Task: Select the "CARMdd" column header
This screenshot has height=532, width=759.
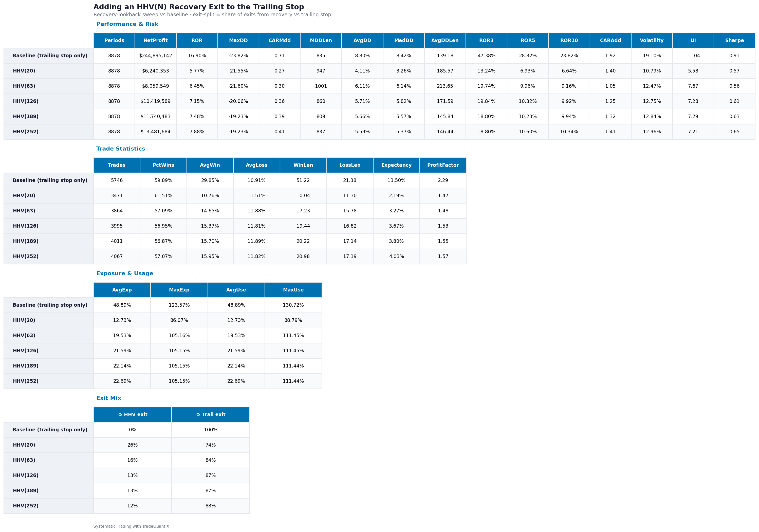Action: 280,41
